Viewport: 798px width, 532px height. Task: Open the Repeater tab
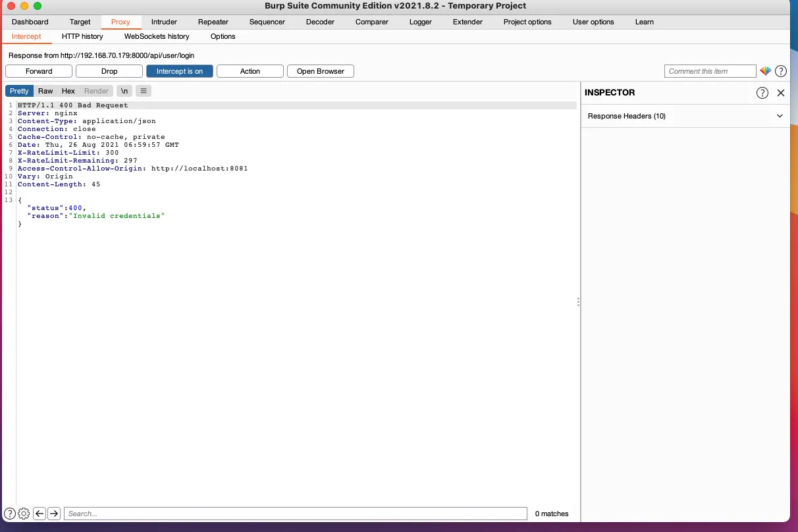point(213,22)
